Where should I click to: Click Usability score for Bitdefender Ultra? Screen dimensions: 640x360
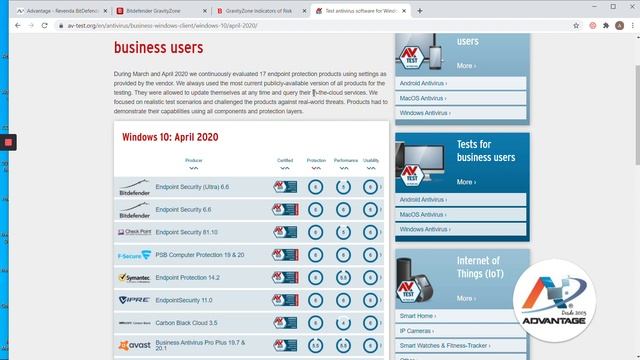[x=370, y=187]
